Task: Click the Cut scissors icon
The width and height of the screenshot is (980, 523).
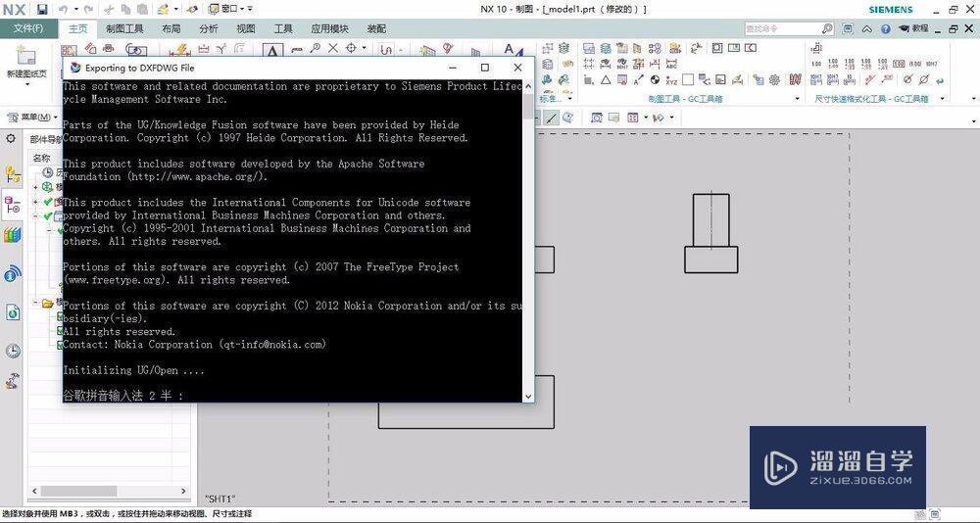Action: pyautogui.click(x=109, y=9)
